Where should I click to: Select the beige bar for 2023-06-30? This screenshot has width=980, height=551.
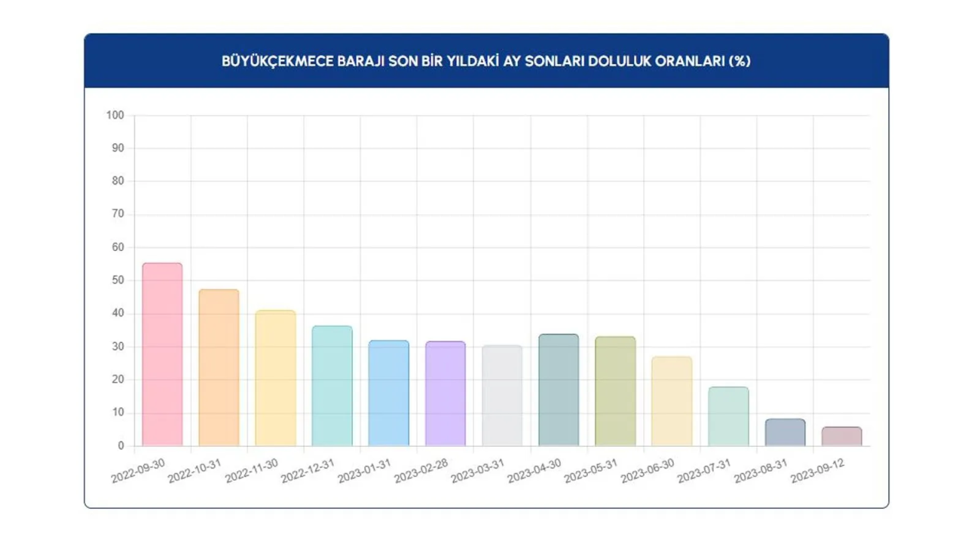[x=672, y=401]
